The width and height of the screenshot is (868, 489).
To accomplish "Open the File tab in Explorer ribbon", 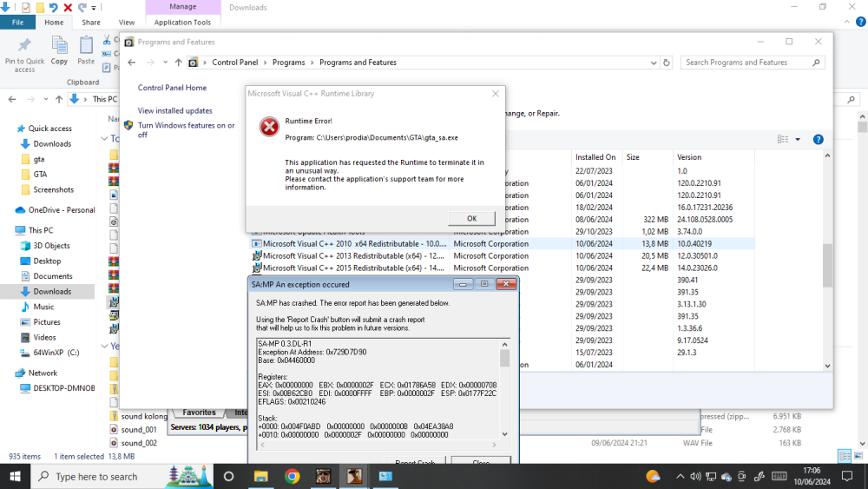I will [17, 23].
